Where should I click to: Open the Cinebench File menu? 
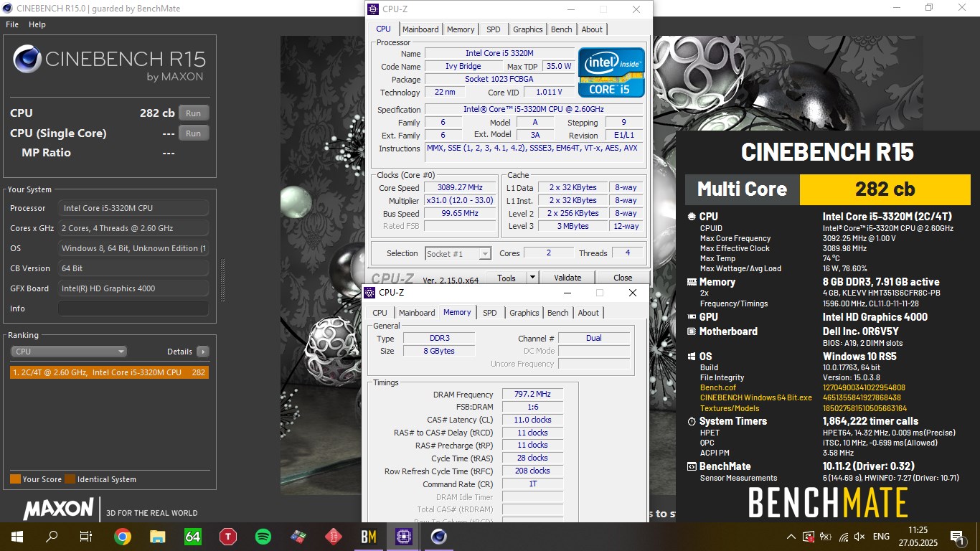click(x=12, y=24)
